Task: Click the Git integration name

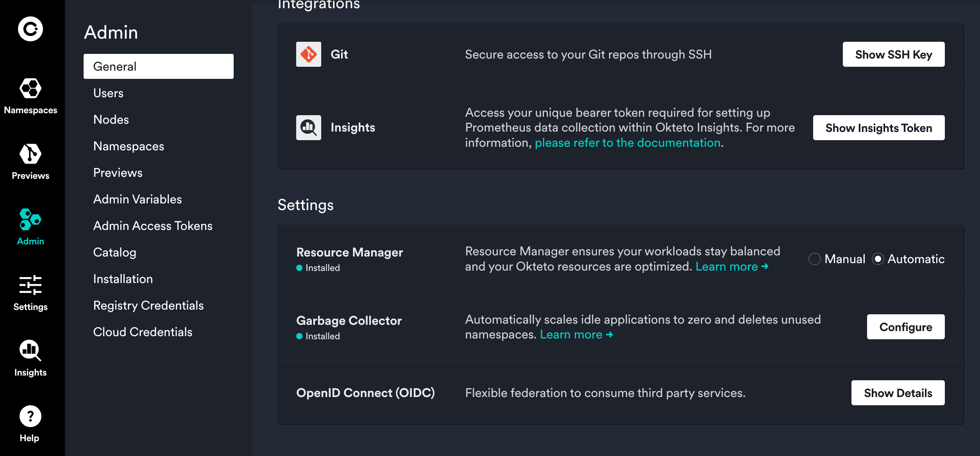Action: click(x=339, y=54)
